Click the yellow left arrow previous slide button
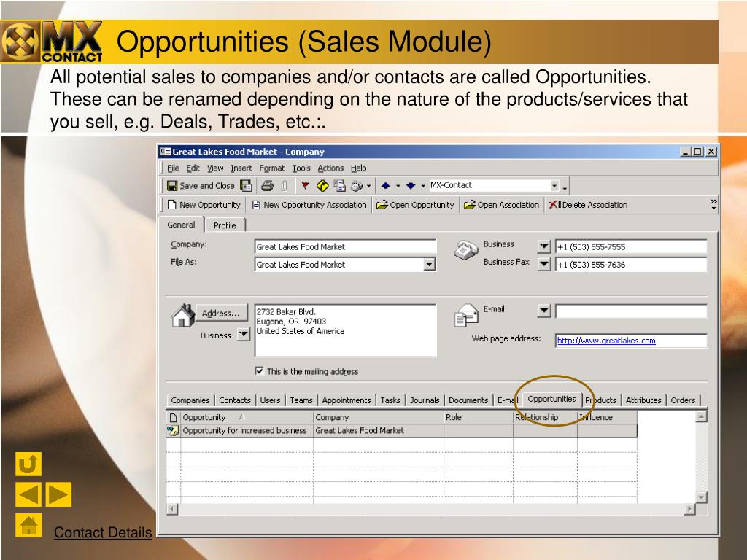Image resolution: width=747 pixels, height=560 pixels. point(28,494)
